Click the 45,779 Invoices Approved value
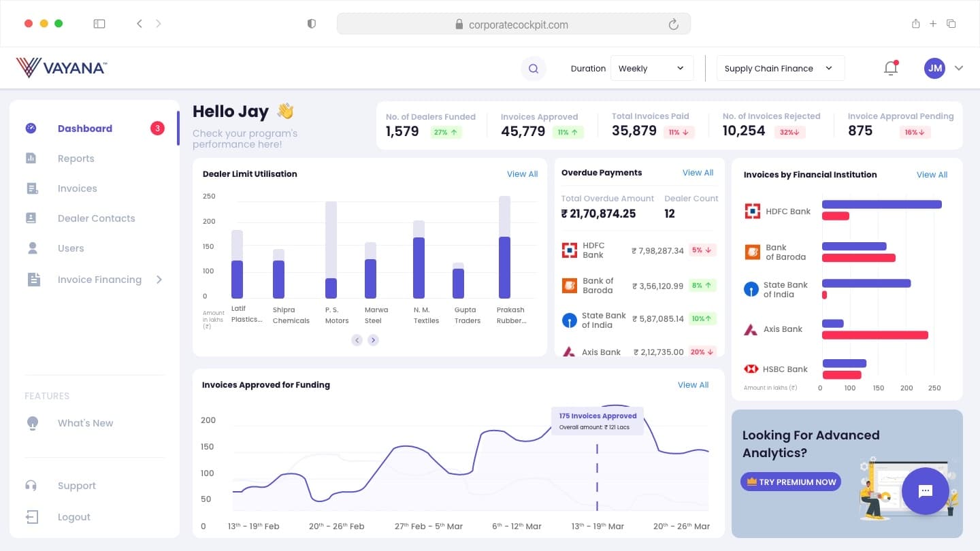The image size is (980, 551). coord(523,131)
